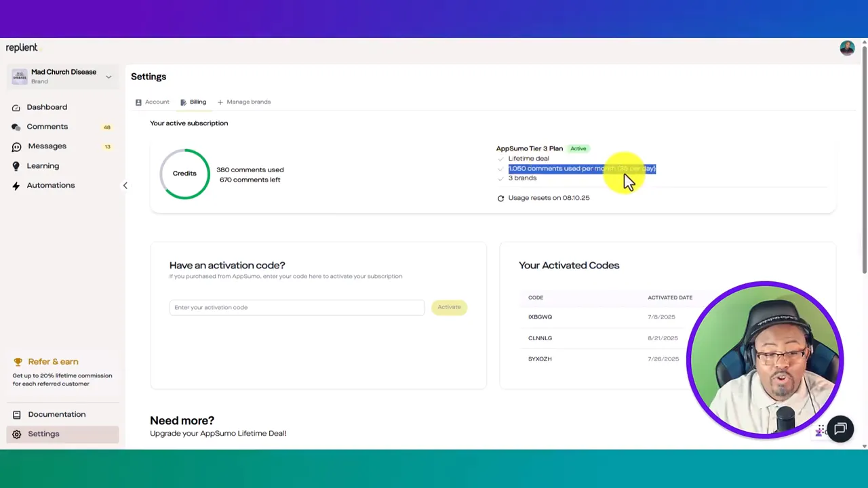Image resolution: width=868 pixels, height=488 pixels.
Task: Open the Comments section
Action: 47,127
